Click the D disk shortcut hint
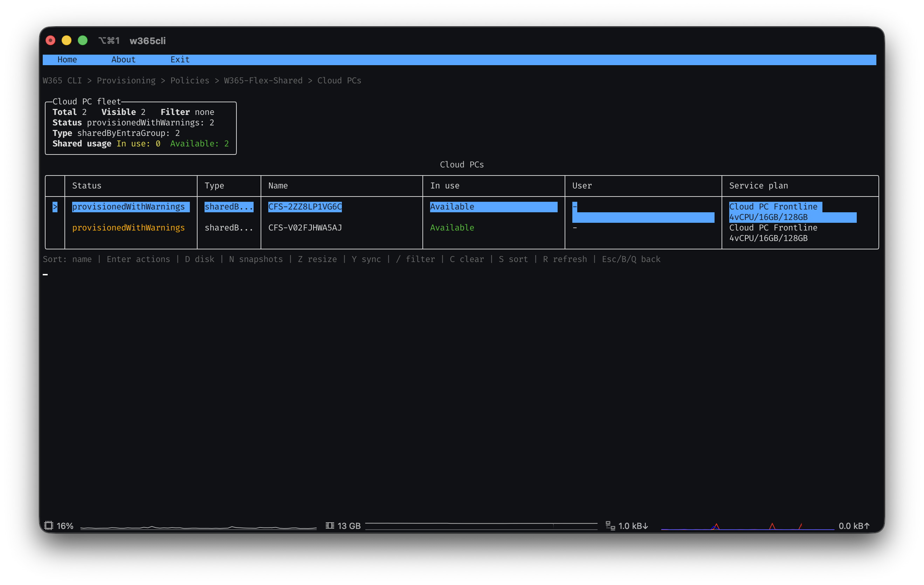 pos(200,260)
